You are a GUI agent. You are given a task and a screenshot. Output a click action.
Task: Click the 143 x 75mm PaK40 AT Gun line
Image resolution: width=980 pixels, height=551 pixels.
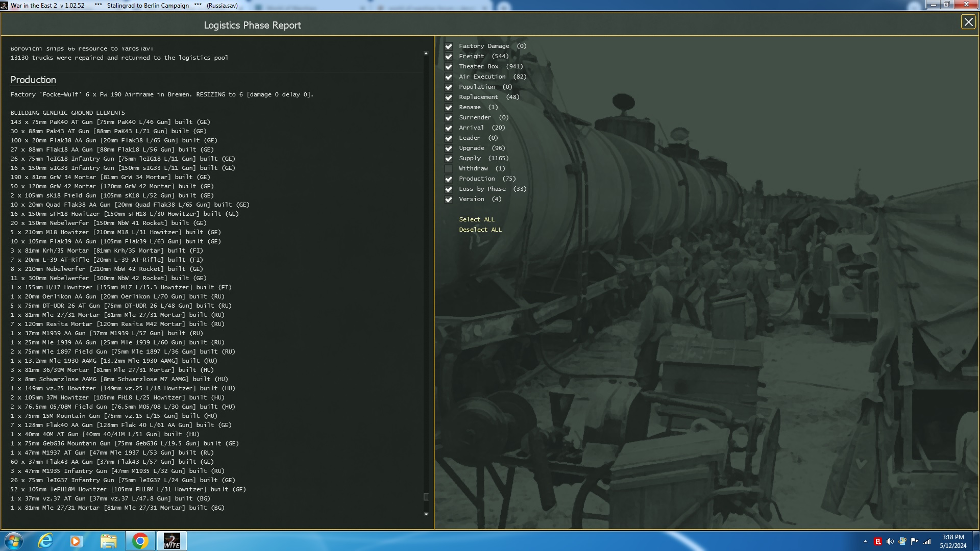[110, 122]
